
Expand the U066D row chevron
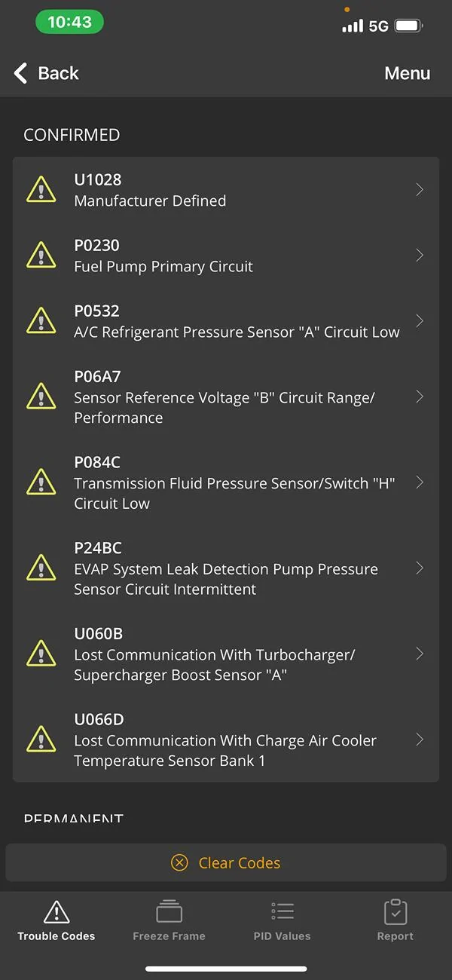(x=420, y=740)
